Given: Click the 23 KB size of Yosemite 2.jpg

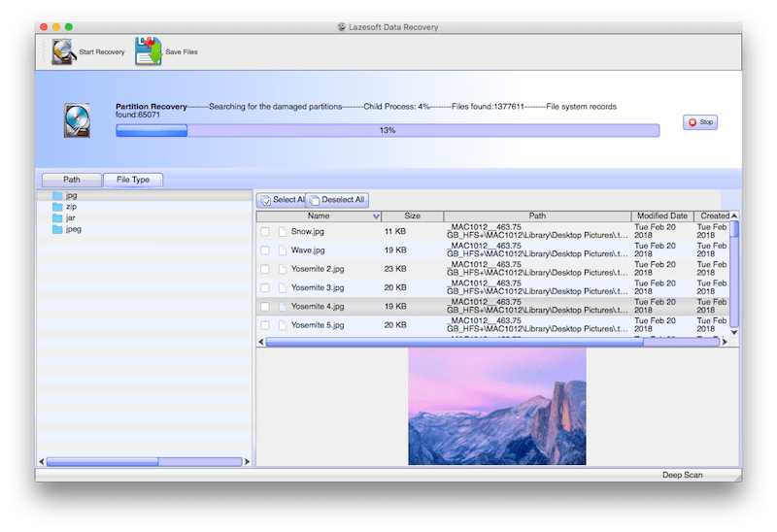Looking at the screenshot, I should click(x=395, y=269).
